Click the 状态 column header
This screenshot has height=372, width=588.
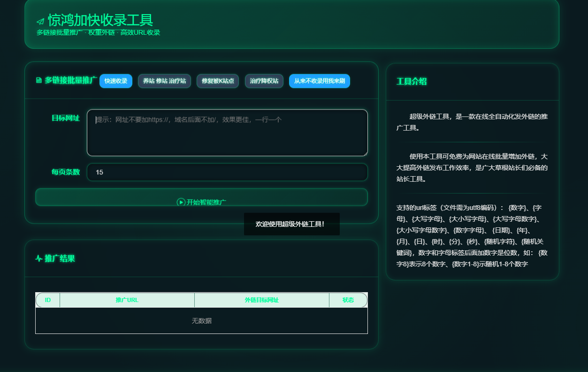(348, 300)
